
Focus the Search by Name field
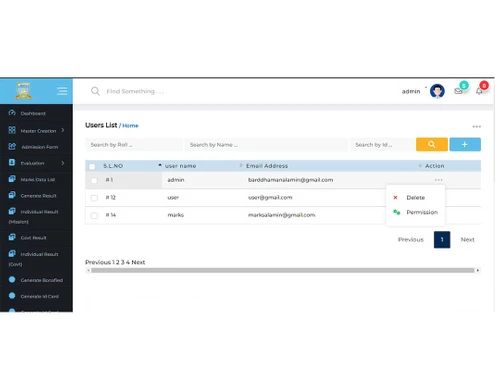[266, 145]
